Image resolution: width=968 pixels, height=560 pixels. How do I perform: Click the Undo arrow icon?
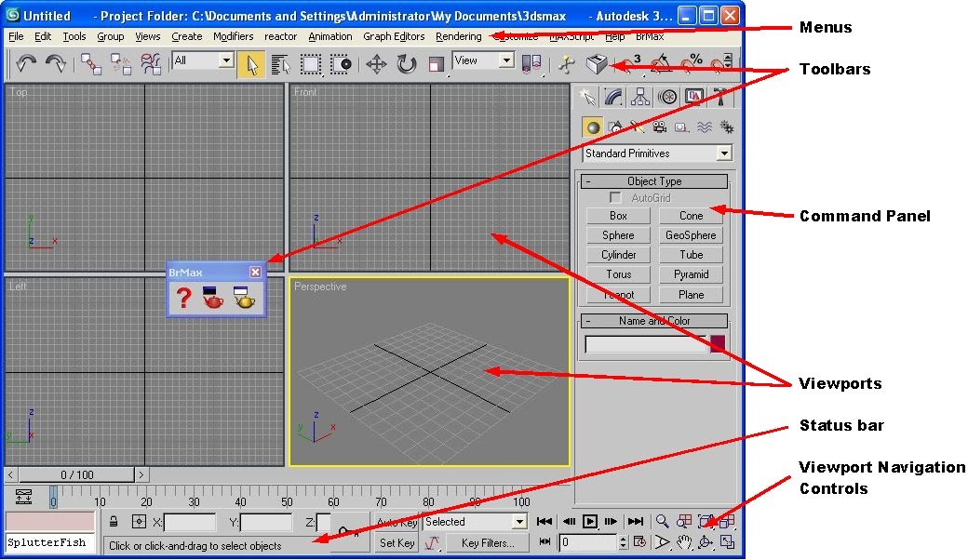coord(26,63)
